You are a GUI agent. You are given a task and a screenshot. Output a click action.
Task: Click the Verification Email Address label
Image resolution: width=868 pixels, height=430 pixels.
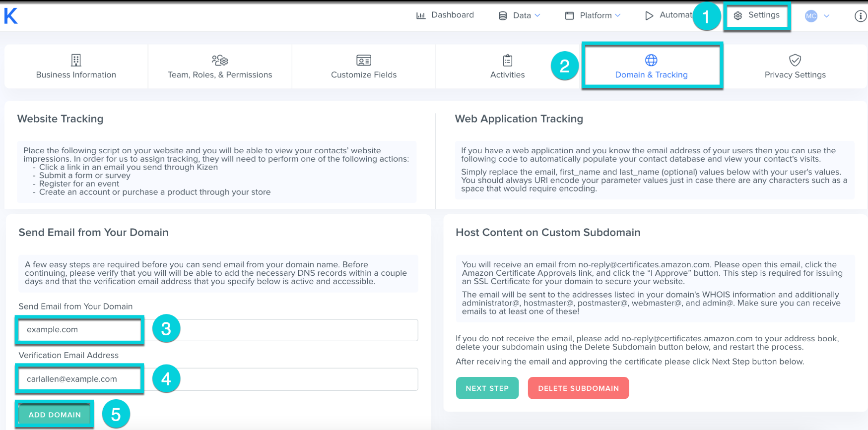68,355
